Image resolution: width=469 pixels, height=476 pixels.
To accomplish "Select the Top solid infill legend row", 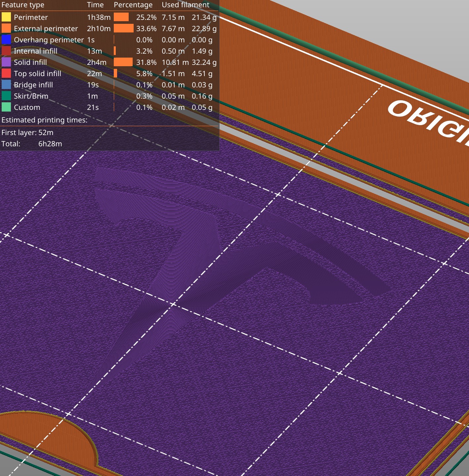I will 109,73.
